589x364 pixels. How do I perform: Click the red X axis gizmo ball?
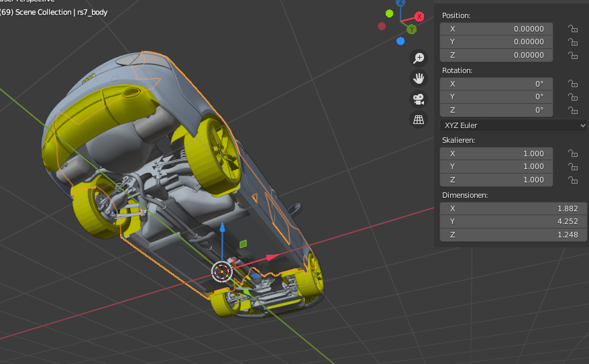419,17
